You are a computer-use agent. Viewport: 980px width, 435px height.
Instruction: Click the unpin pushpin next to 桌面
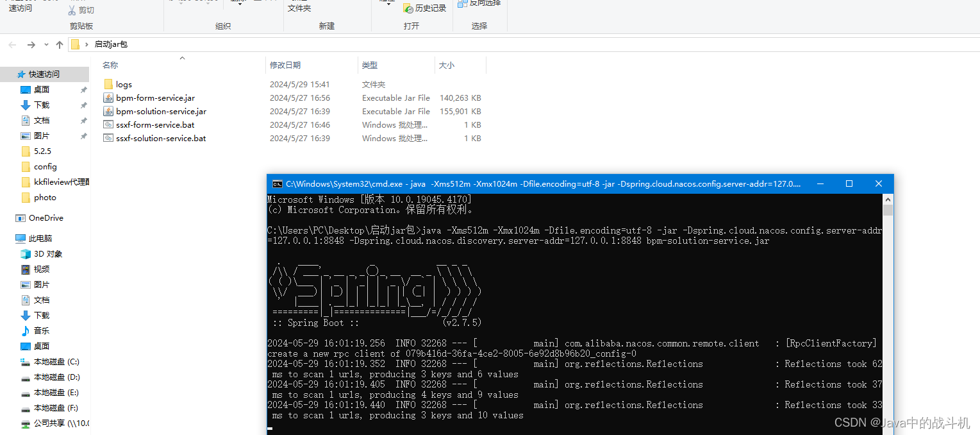[x=83, y=90]
